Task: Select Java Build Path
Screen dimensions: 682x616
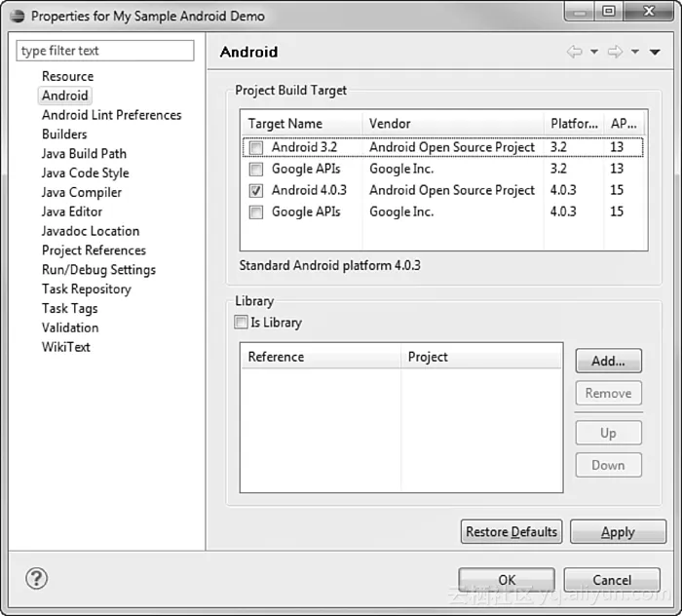Action: click(84, 154)
